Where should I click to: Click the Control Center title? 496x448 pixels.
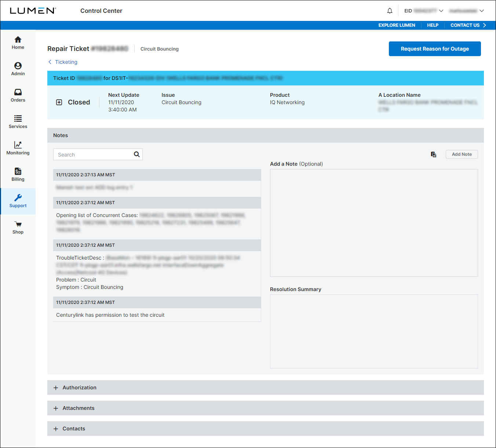coord(101,11)
